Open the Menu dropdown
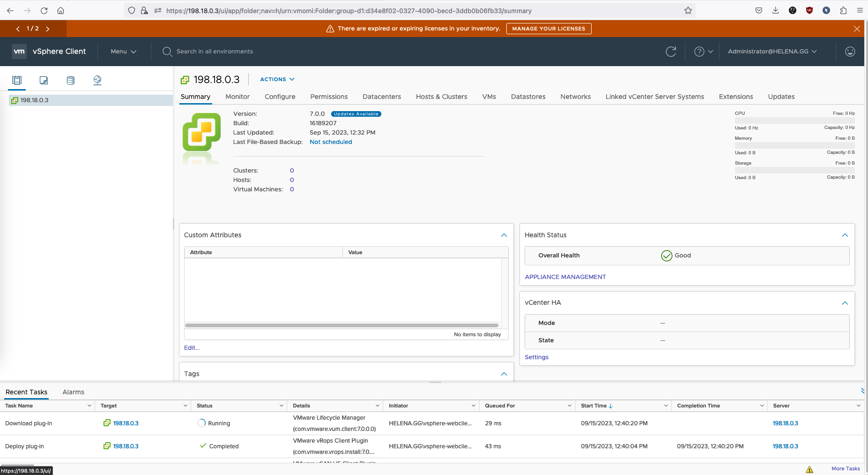This screenshot has width=868, height=475. (x=123, y=52)
